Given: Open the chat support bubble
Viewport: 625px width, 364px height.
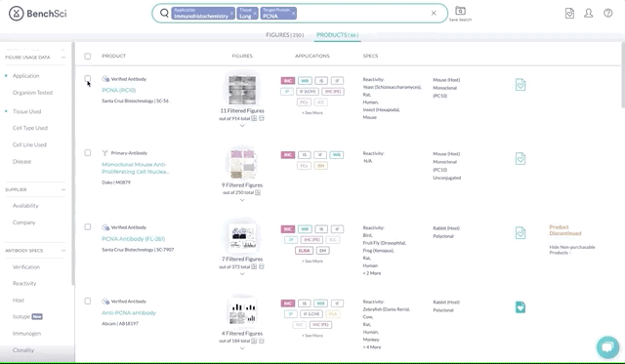Looking at the screenshot, I should coord(607,346).
